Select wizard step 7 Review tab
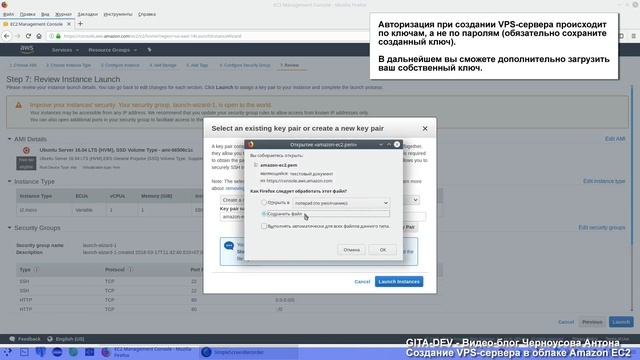The image size is (640, 360). click(x=289, y=65)
